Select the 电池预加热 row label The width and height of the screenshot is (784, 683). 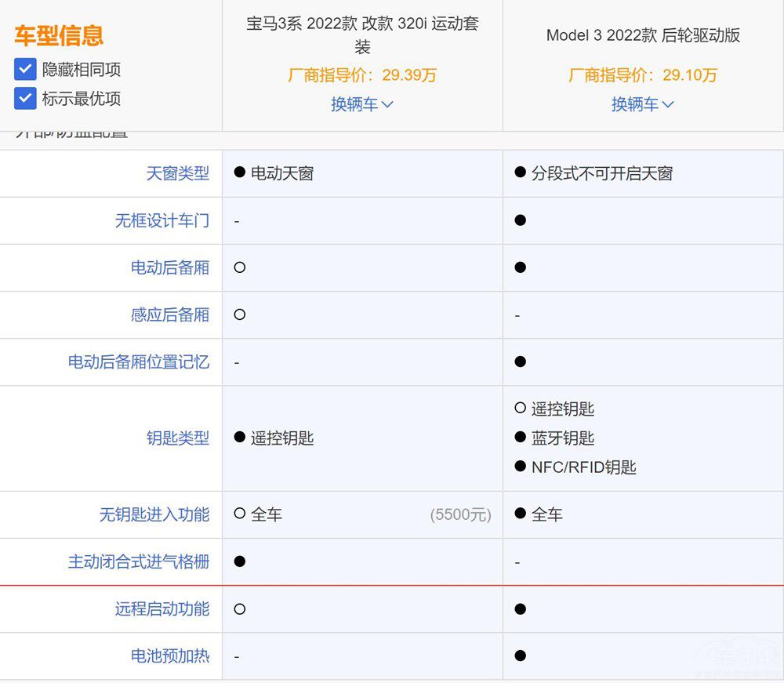point(169,656)
